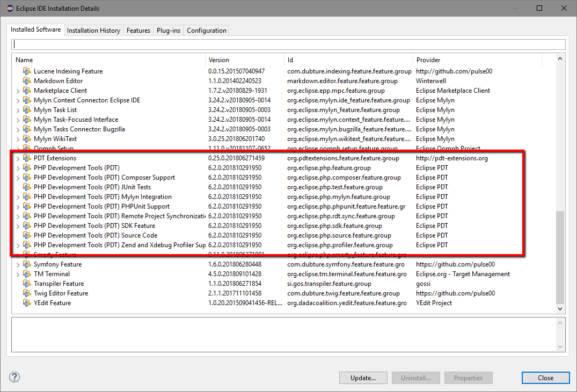The height and width of the screenshot is (392, 577).
Task: Expand the PHP Development Tools (PDT) node
Action: [18, 168]
